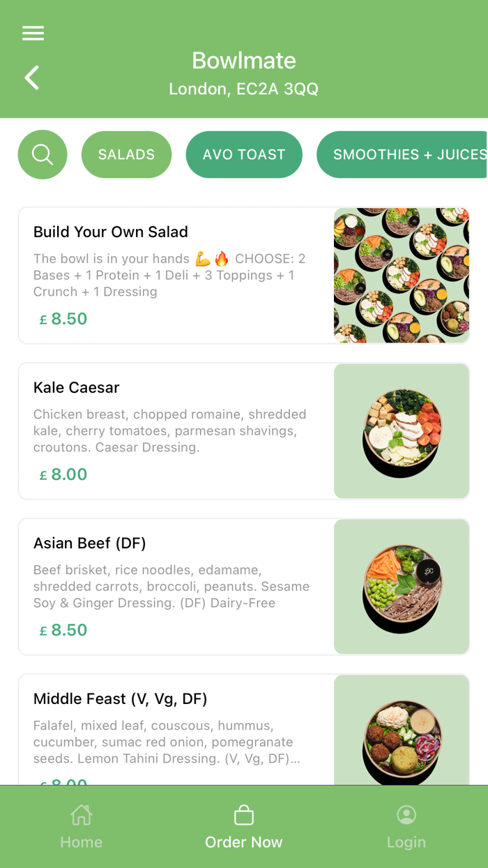Open the Kale Caesar salad
This screenshot has width=488, height=868.
tap(77, 387)
